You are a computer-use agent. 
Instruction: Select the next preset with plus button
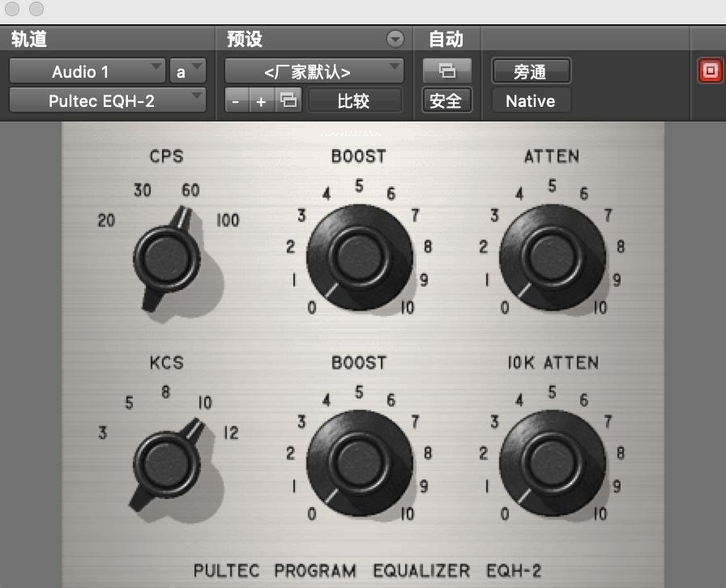[x=261, y=100]
